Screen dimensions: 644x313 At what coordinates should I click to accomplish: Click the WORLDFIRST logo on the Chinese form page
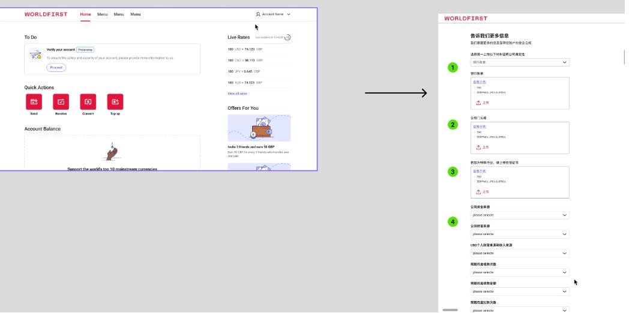(x=466, y=19)
